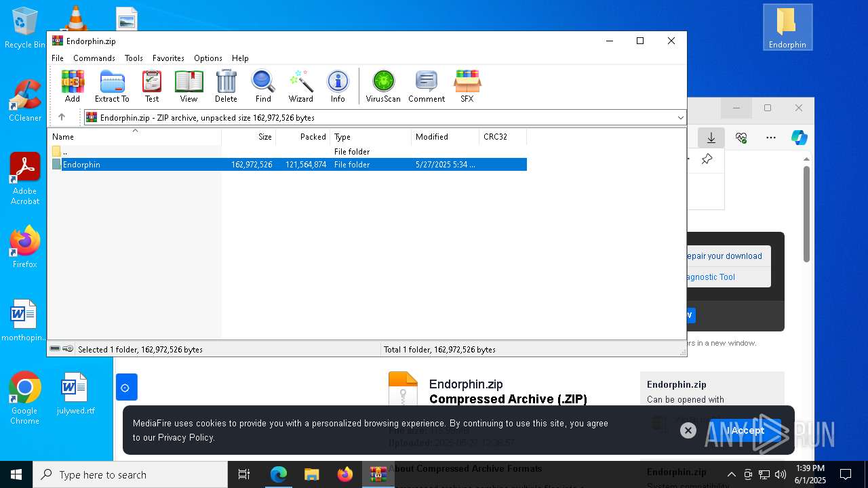Open the Options menu
Image resolution: width=868 pixels, height=488 pixels.
click(x=208, y=58)
